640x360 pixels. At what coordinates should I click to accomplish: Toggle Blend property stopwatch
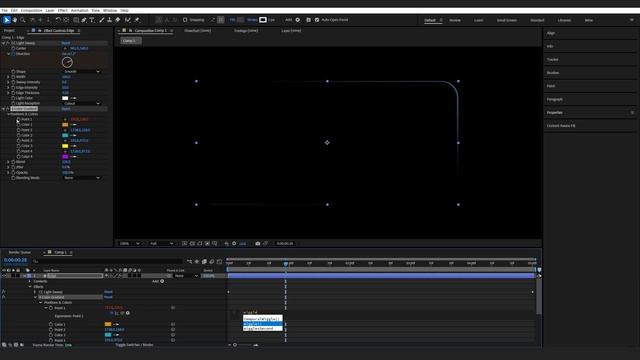(x=13, y=162)
